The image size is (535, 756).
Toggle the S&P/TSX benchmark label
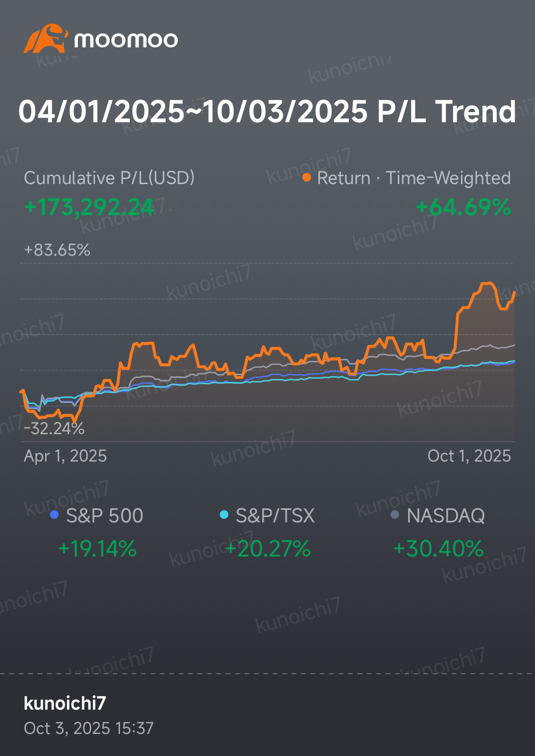275,516
